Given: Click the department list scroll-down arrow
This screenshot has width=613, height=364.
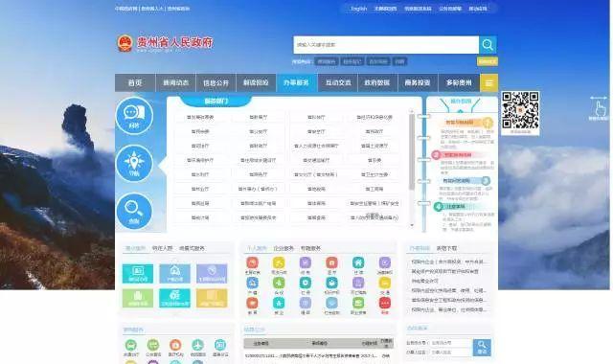Looking at the screenshot, I should [412, 225].
